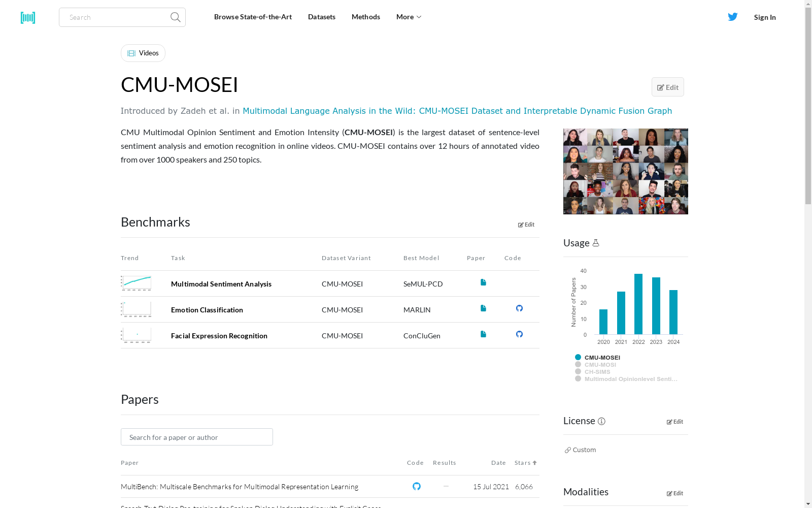Go to Methods section
This screenshot has width=812, height=508.
click(x=366, y=17)
